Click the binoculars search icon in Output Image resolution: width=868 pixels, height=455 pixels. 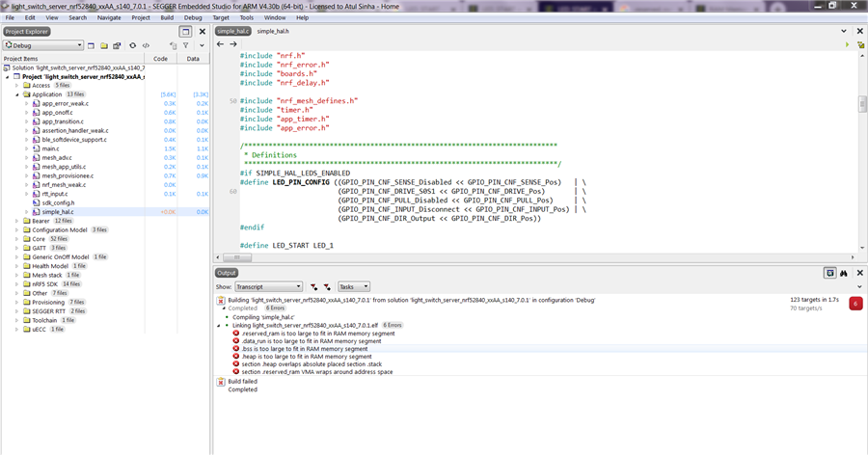(x=844, y=273)
